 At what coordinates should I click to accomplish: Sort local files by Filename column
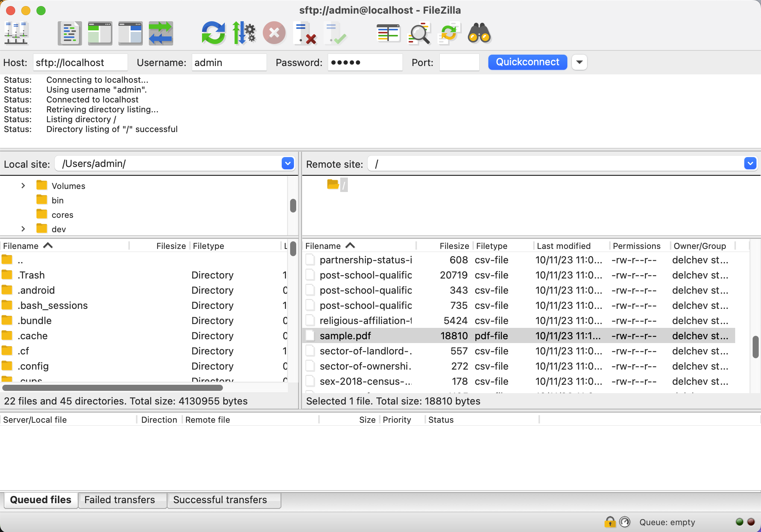[65, 246]
